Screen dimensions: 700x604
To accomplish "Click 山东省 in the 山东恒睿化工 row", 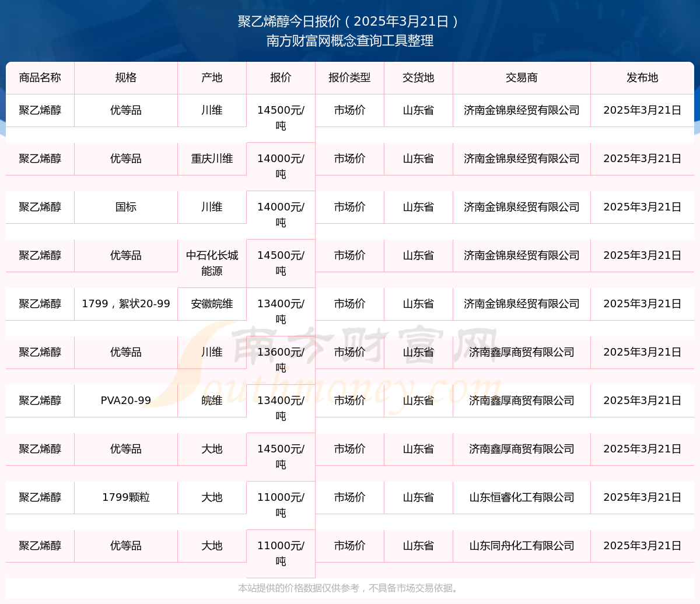I will [x=418, y=497].
